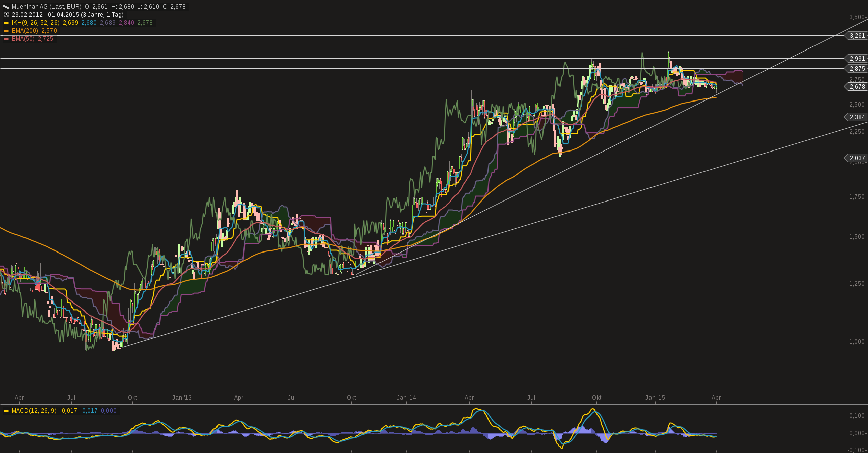Click the Jan '14 marker on time axis

[406, 398]
